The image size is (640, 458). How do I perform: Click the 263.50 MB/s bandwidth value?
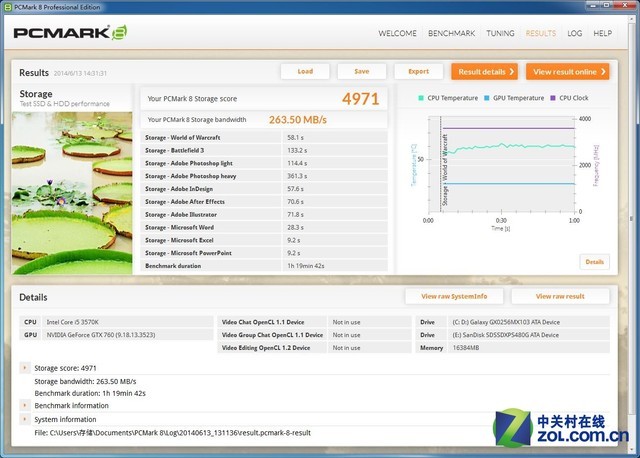click(x=298, y=120)
